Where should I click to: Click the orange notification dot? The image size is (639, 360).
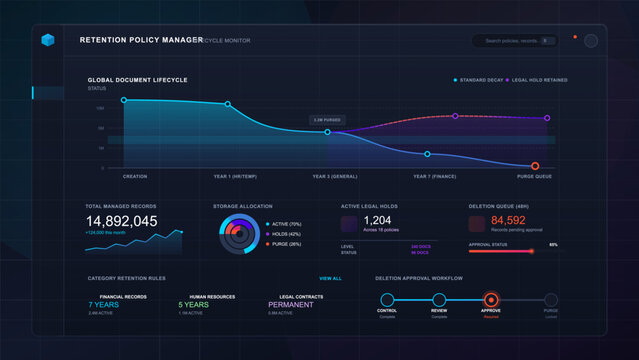click(575, 37)
